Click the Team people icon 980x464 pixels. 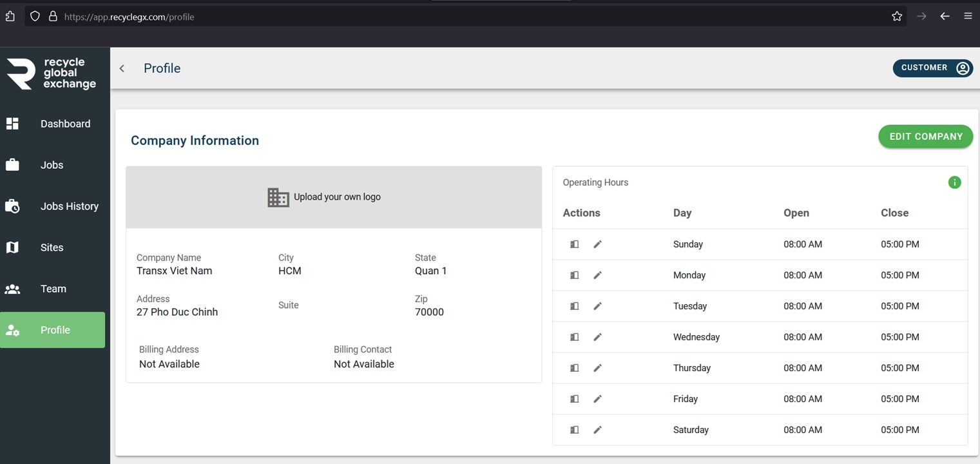coord(12,289)
